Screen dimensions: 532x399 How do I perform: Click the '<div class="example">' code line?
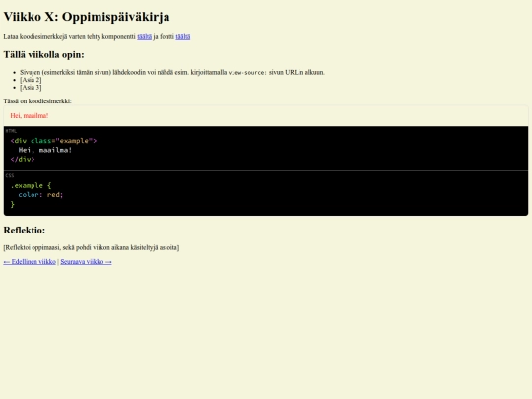point(53,141)
